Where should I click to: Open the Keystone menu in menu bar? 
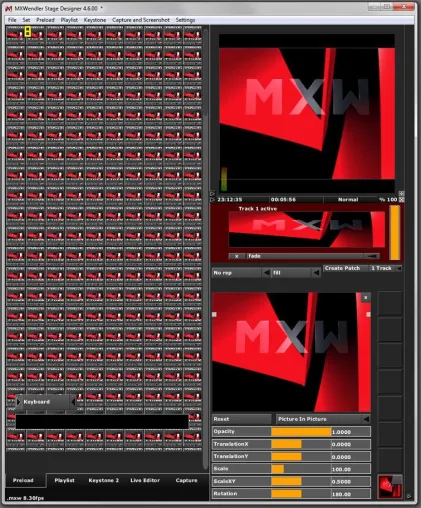click(x=95, y=20)
